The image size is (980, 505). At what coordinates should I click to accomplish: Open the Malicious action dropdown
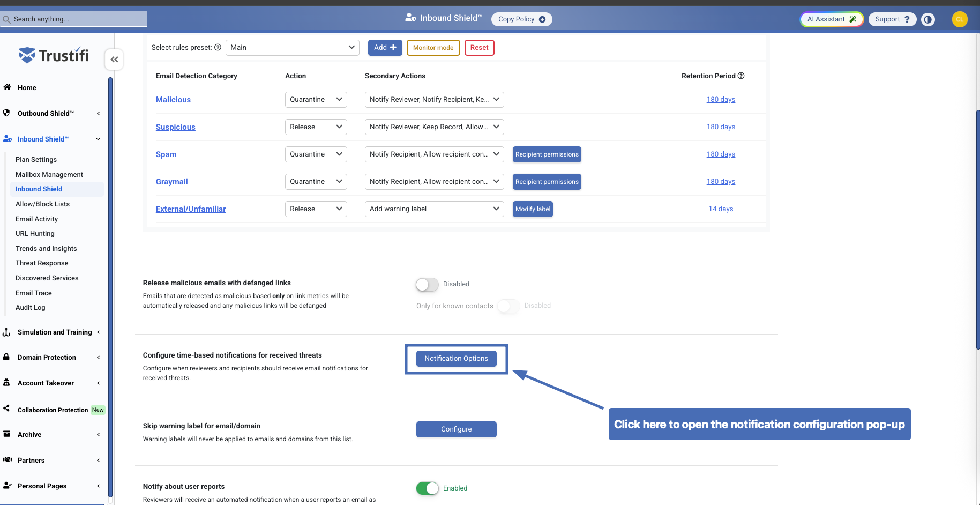click(x=316, y=100)
